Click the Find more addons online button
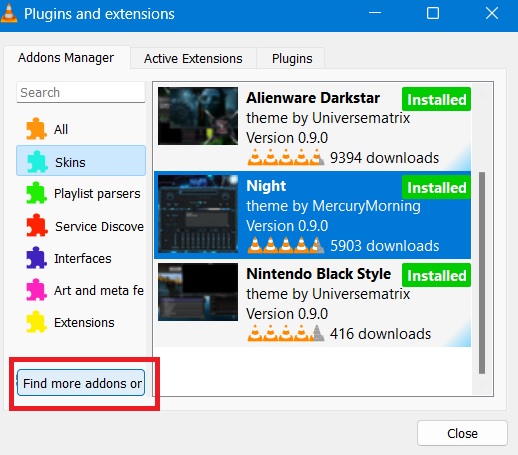The image size is (518, 455). click(x=81, y=383)
